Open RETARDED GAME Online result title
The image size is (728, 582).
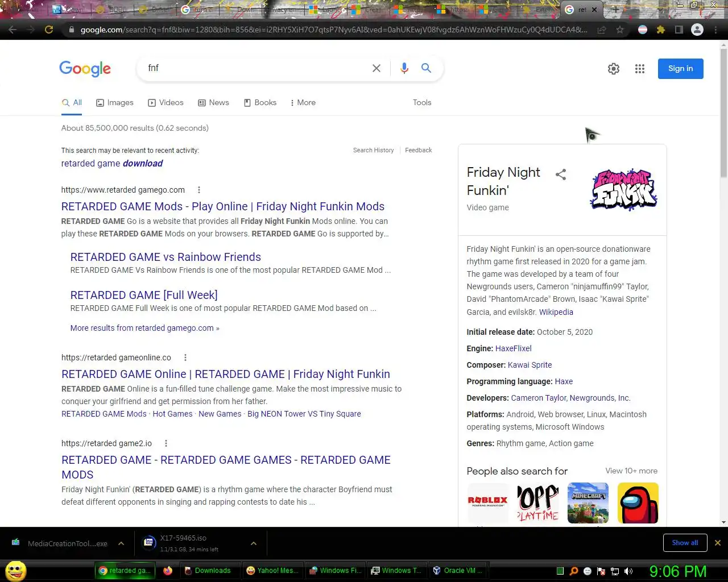pos(226,374)
